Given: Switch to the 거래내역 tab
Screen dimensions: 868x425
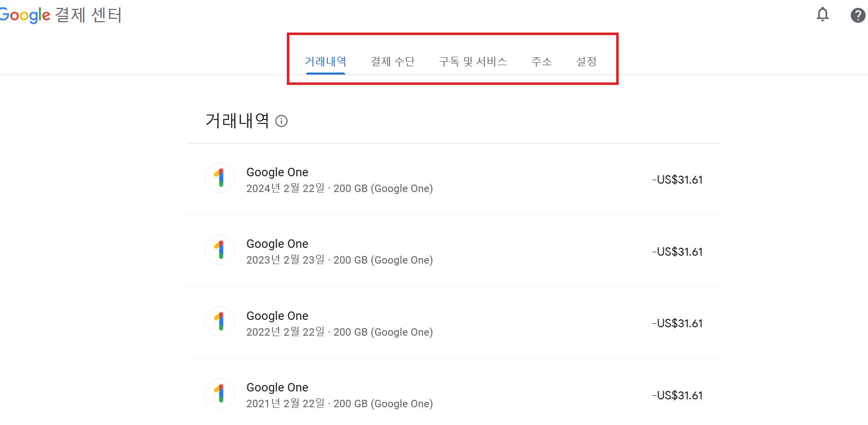Looking at the screenshot, I should point(325,62).
